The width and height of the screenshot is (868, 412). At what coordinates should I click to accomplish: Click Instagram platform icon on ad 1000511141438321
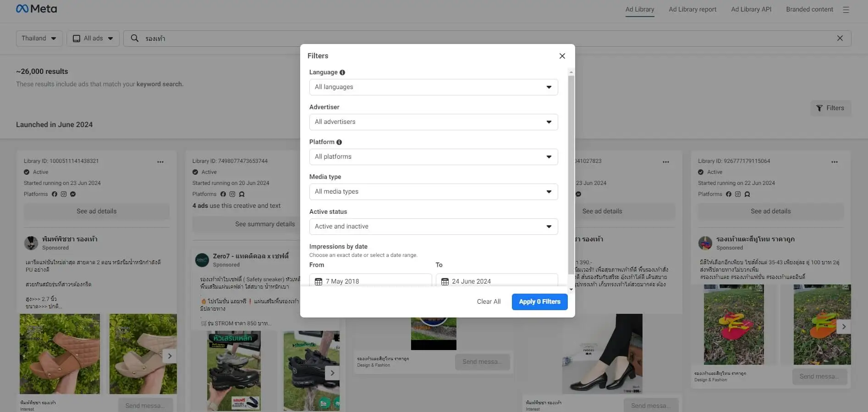64,194
